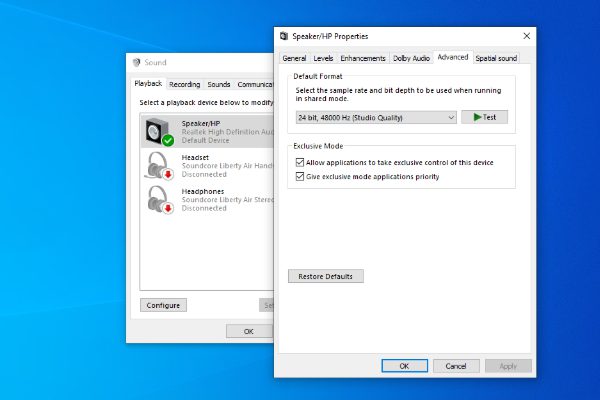Image resolution: width=600 pixels, height=400 pixels.
Task: Click the 'Default Device' status text
Action: click(x=205, y=140)
